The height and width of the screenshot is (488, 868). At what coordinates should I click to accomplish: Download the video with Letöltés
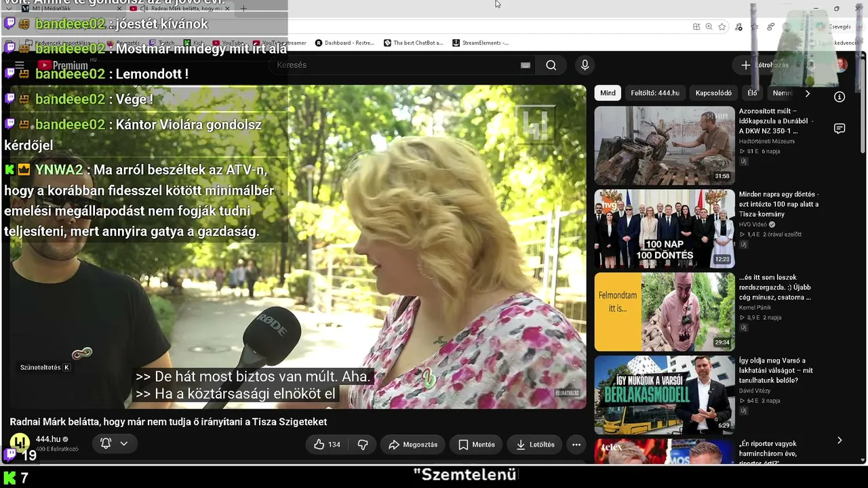pyautogui.click(x=535, y=445)
